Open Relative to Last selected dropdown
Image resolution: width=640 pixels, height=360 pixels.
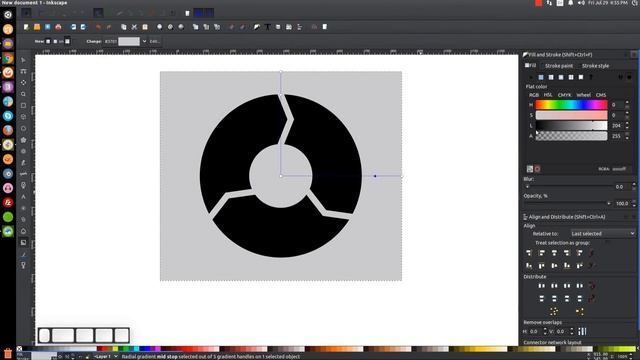(602, 233)
